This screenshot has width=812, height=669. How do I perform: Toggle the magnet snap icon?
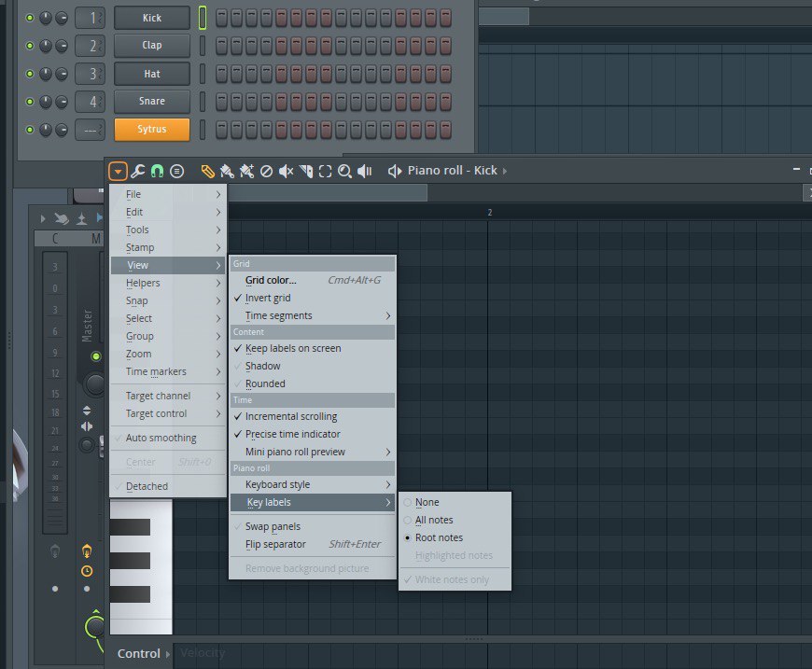[x=157, y=171]
